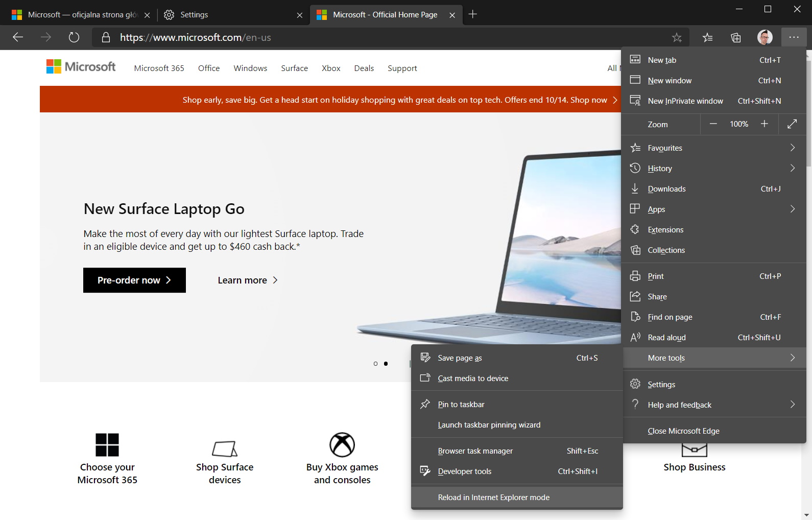
Task: Open the Microsoft 365 nav link
Action: [159, 68]
